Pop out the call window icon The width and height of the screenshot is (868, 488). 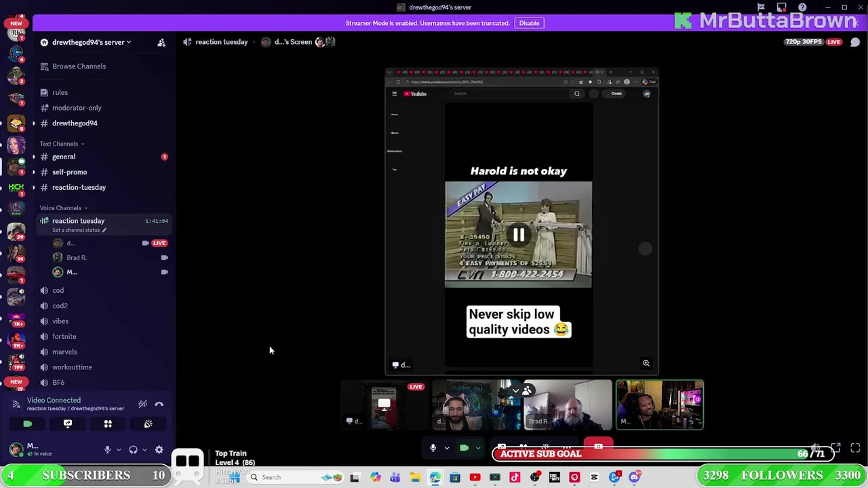tap(835, 447)
